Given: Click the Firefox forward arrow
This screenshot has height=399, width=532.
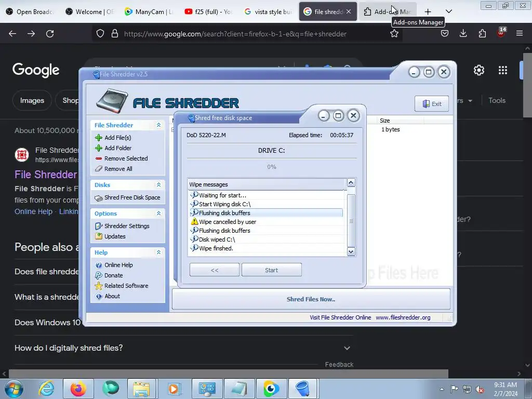Looking at the screenshot, I should (x=31, y=34).
